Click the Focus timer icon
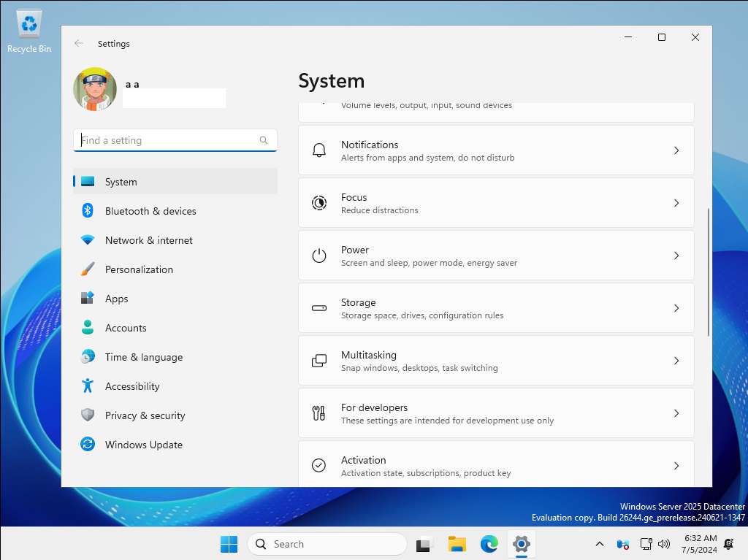The width and height of the screenshot is (748, 560). [x=318, y=203]
